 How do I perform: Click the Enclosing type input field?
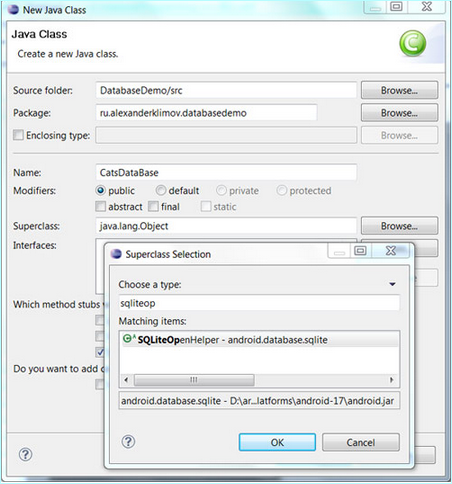point(226,135)
